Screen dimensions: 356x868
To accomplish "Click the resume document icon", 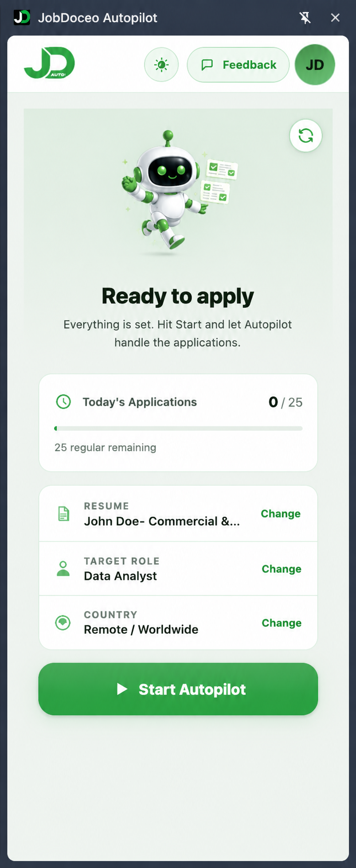I will [64, 514].
